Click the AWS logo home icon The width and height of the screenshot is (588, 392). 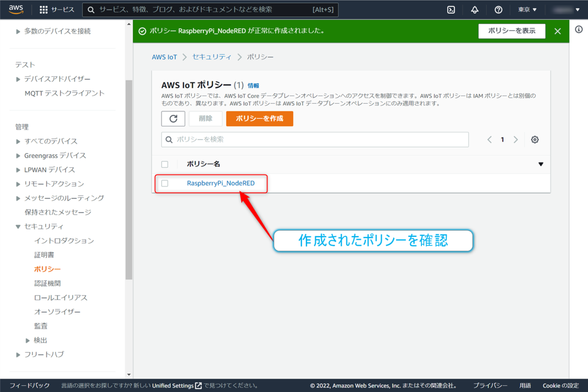16,9
